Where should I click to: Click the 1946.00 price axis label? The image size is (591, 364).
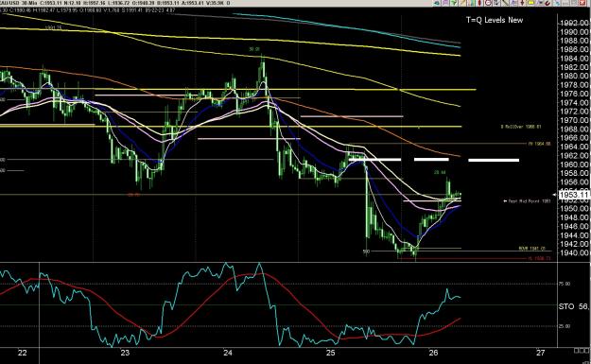[575, 227]
